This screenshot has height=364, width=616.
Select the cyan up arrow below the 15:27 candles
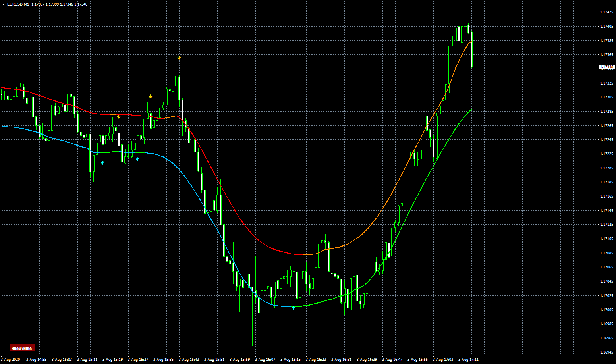pyautogui.click(x=138, y=159)
